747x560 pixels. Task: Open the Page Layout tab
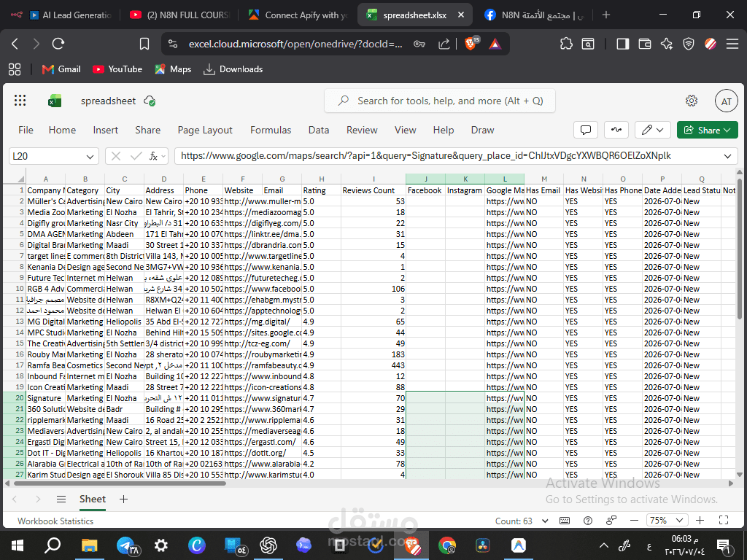pyautogui.click(x=205, y=130)
